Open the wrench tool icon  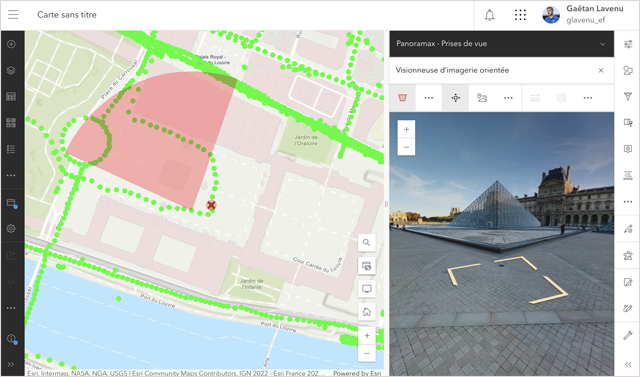click(x=628, y=335)
